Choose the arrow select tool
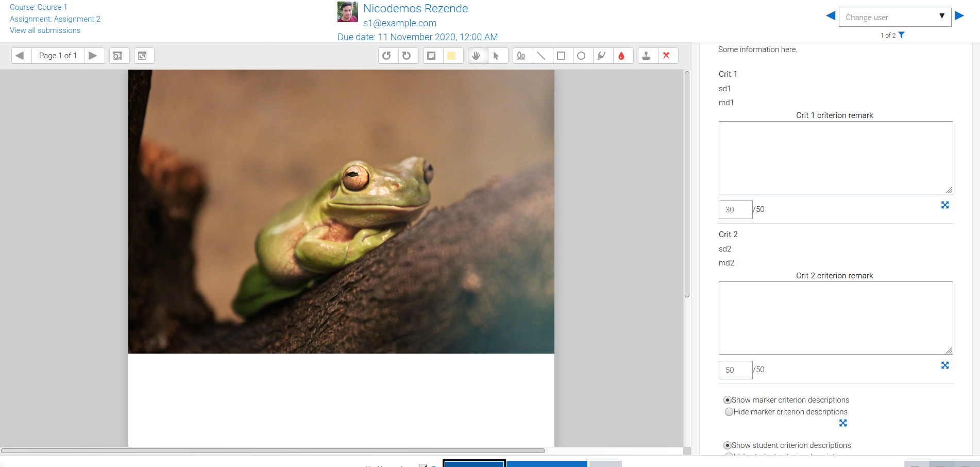The height and width of the screenshot is (467, 980). click(498, 56)
